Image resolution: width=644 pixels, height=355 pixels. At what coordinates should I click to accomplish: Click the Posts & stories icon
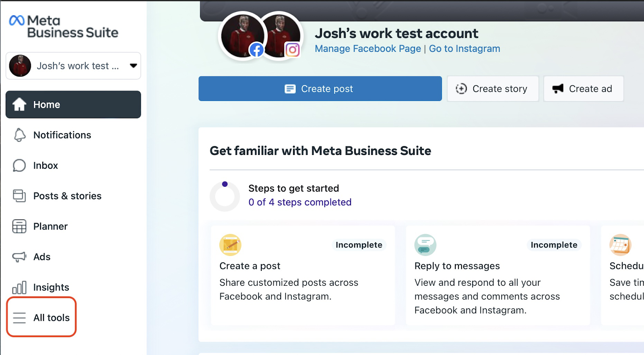(x=19, y=196)
